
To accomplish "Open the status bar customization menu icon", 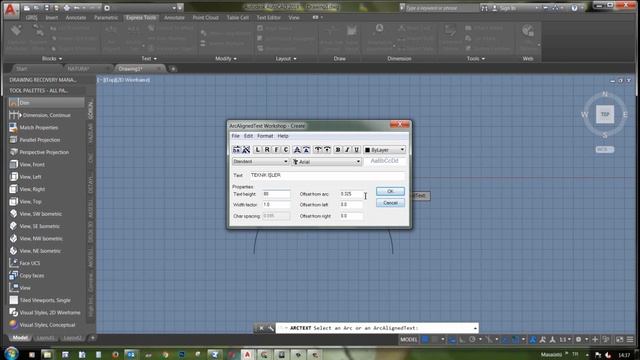I will click(x=630, y=340).
